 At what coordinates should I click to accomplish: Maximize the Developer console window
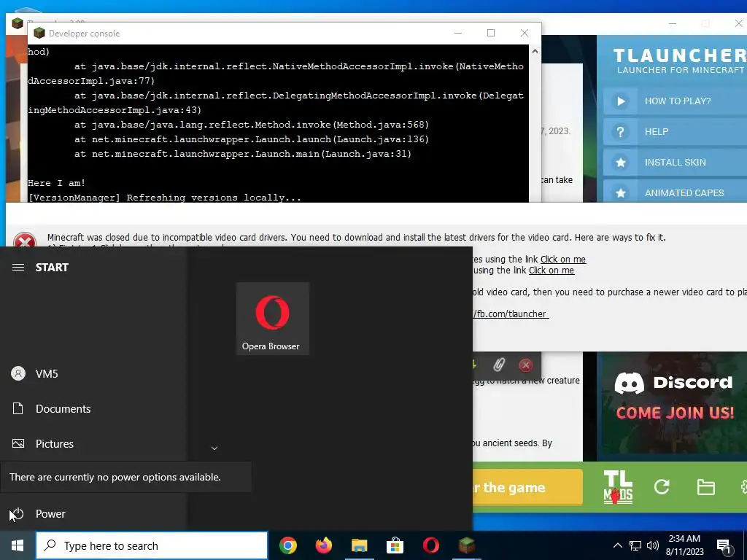(x=491, y=33)
